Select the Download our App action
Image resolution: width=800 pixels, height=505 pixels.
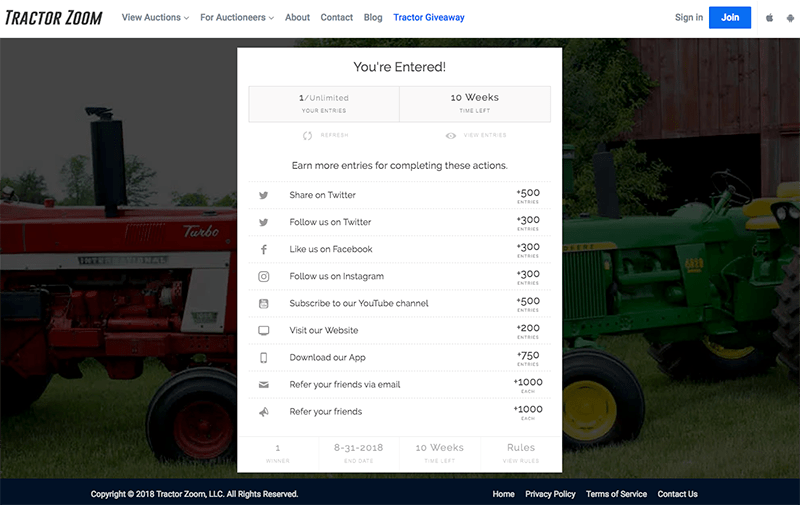(x=399, y=358)
